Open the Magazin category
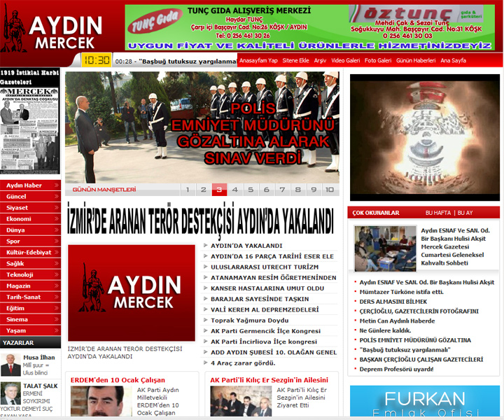The image size is (504, 420). coord(30,286)
